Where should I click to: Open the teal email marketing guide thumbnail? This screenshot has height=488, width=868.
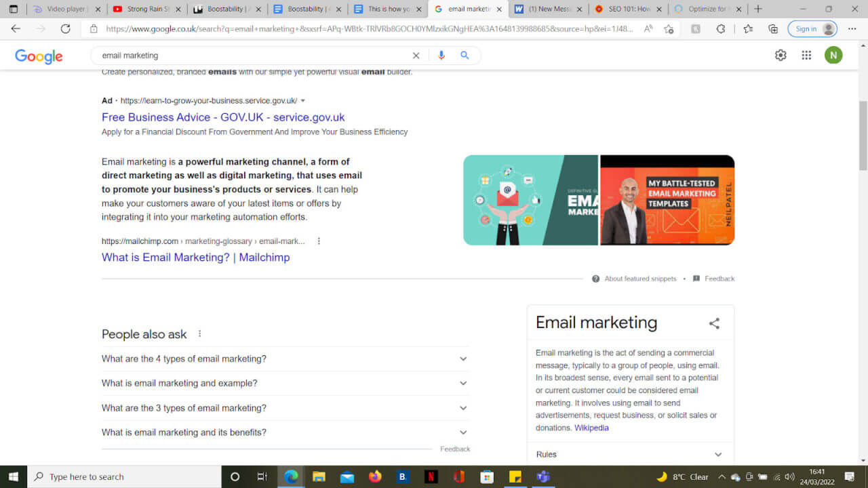pos(530,200)
